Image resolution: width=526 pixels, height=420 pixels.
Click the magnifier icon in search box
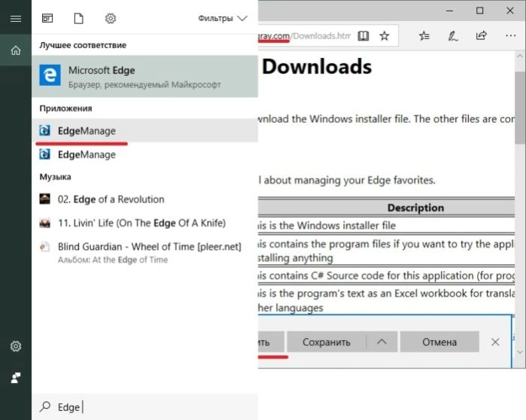point(44,406)
